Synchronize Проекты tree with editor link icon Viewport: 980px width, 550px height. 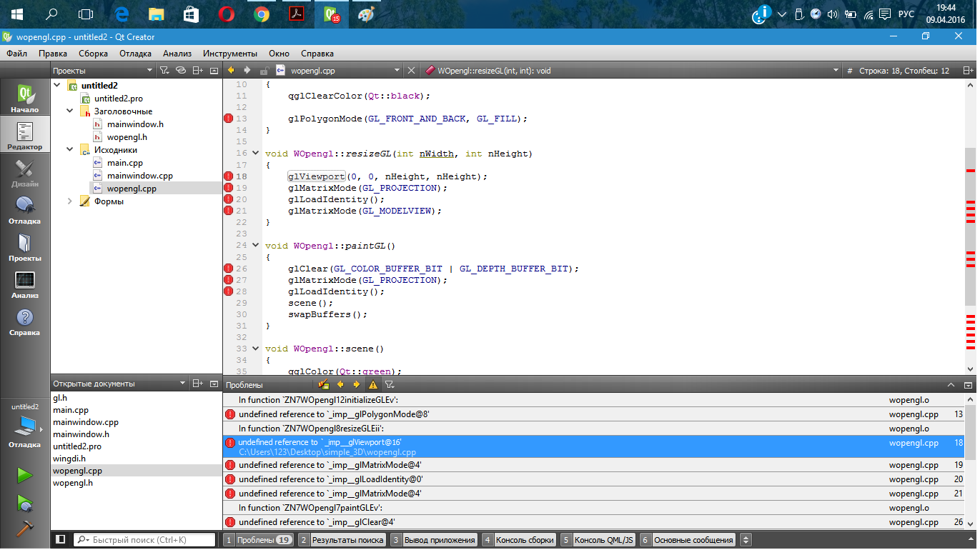point(181,71)
